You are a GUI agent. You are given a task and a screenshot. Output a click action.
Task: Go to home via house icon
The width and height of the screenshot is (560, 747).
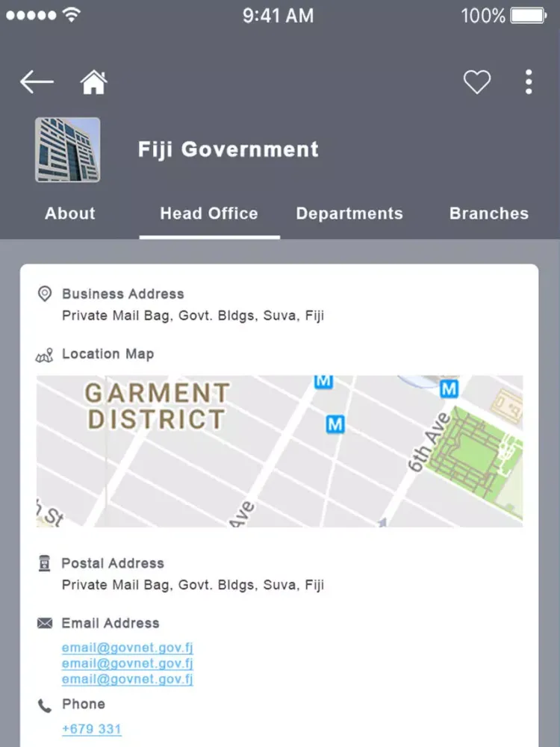[94, 82]
